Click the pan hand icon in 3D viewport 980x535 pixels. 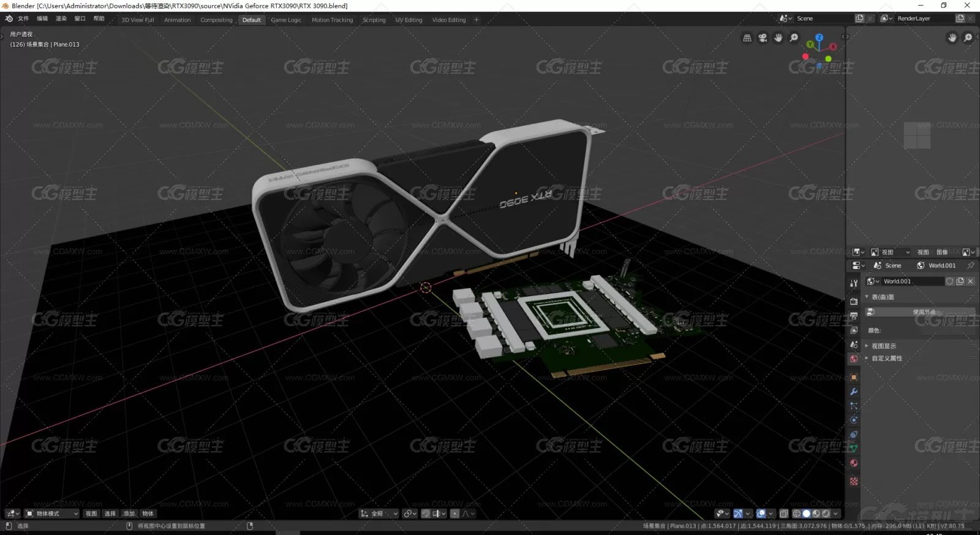pyautogui.click(x=778, y=38)
